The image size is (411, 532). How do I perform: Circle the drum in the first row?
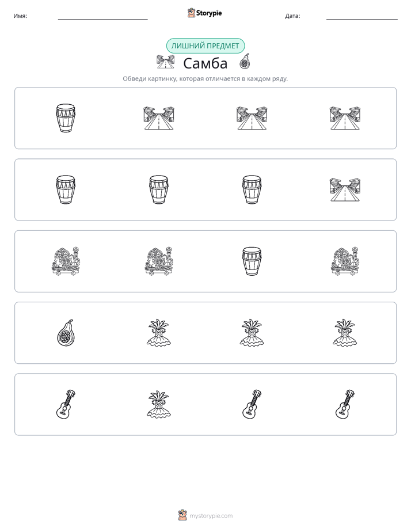(x=66, y=118)
